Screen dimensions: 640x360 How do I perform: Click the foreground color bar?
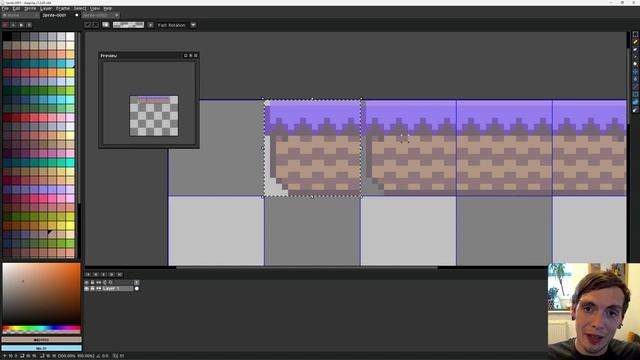click(x=41, y=340)
